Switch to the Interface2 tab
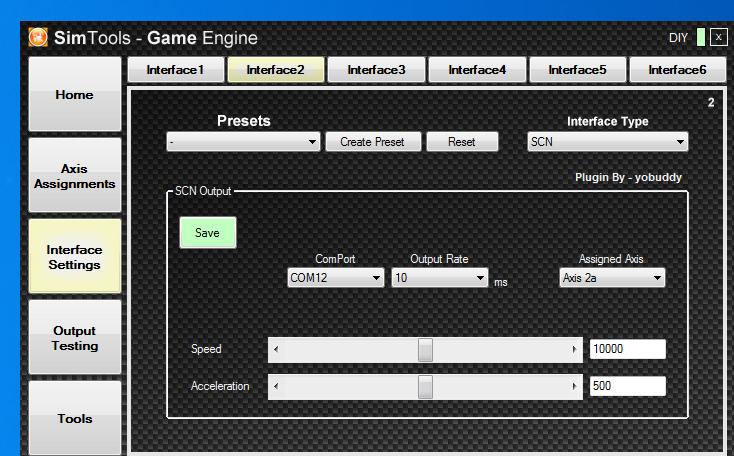The height and width of the screenshot is (456, 734). coord(276,70)
